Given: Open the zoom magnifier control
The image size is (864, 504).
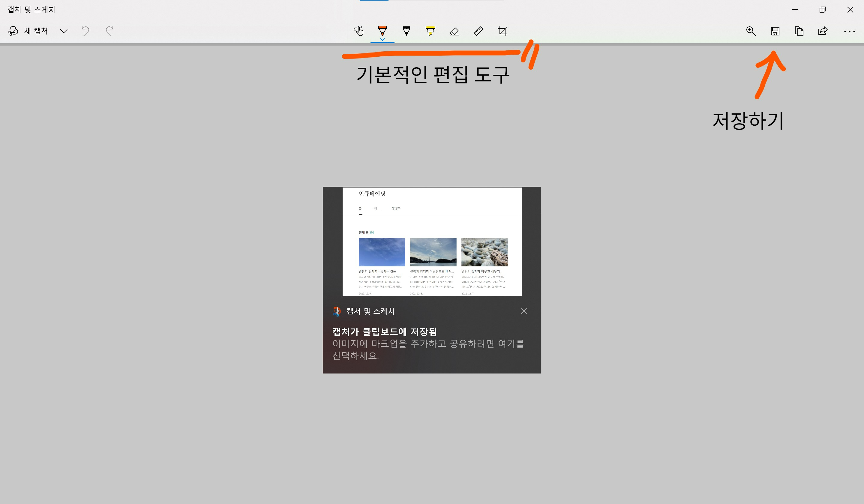Looking at the screenshot, I should (751, 31).
